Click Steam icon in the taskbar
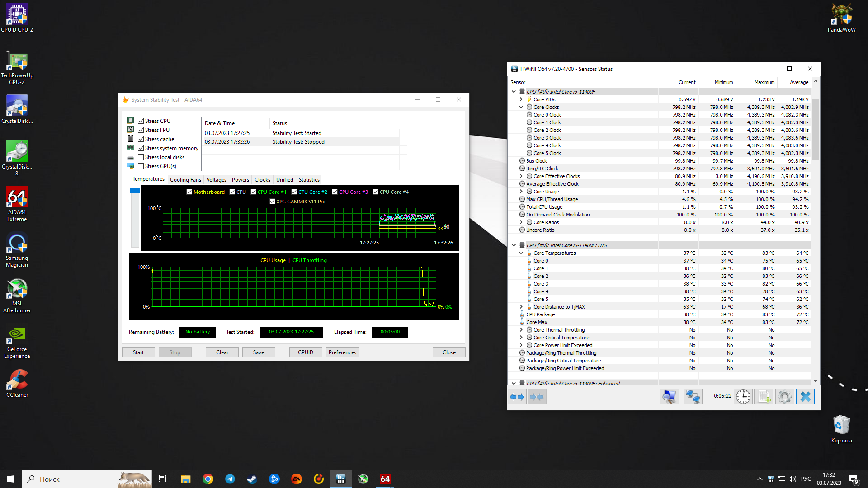This screenshot has width=868, height=488. click(252, 479)
